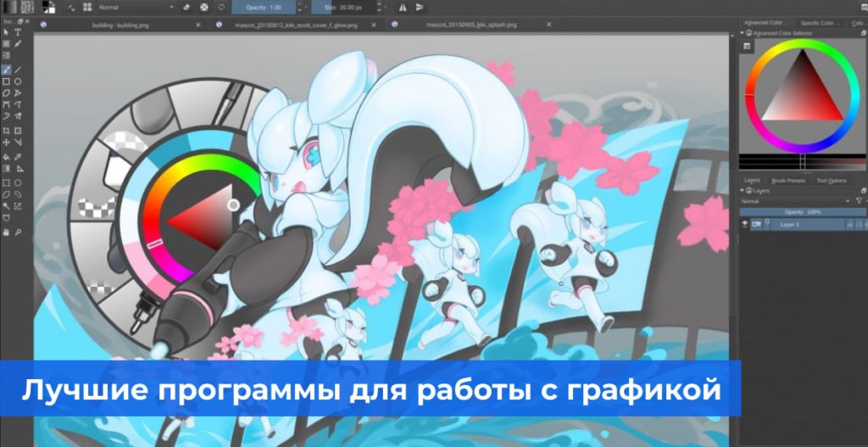Select the Bezier Curve tool
The width and height of the screenshot is (868, 447).
pos(6,104)
